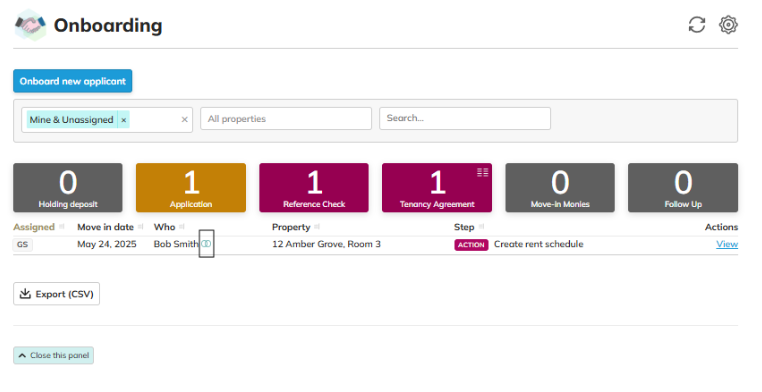
Task: Click the Step column header
Action: coord(464,227)
